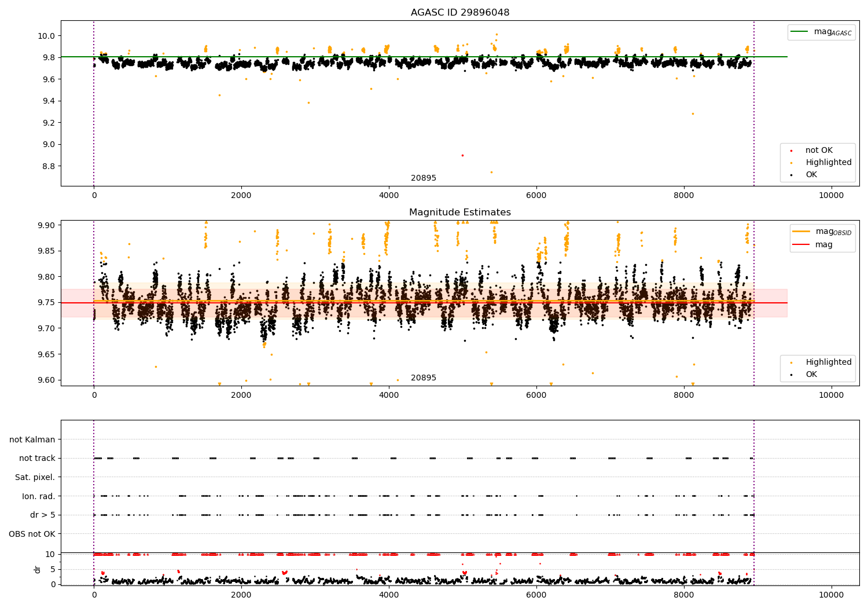Click the 'Ion. rad.' flag label
The width and height of the screenshot is (868, 608).
coord(39,496)
